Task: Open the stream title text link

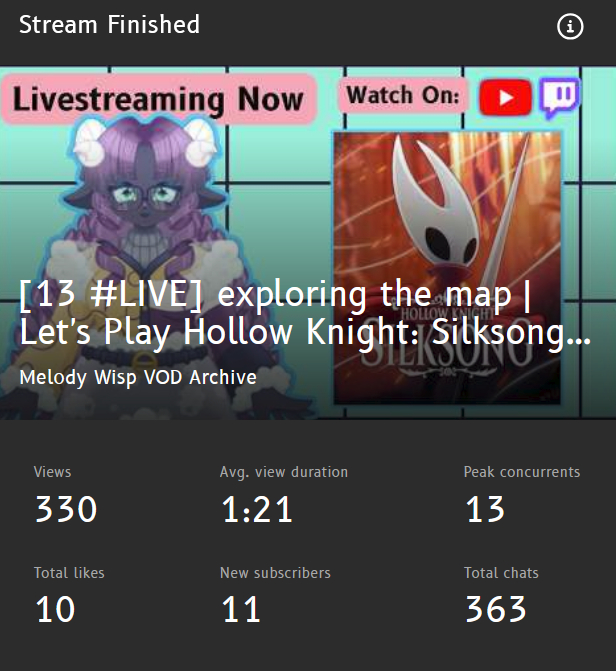Action: [x=305, y=313]
